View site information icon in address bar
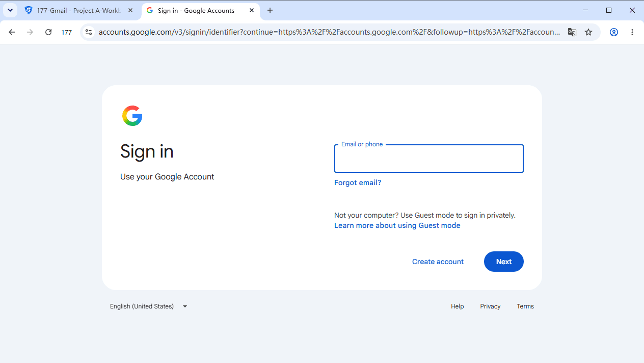 pyautogui.click(x=89, y=32)
